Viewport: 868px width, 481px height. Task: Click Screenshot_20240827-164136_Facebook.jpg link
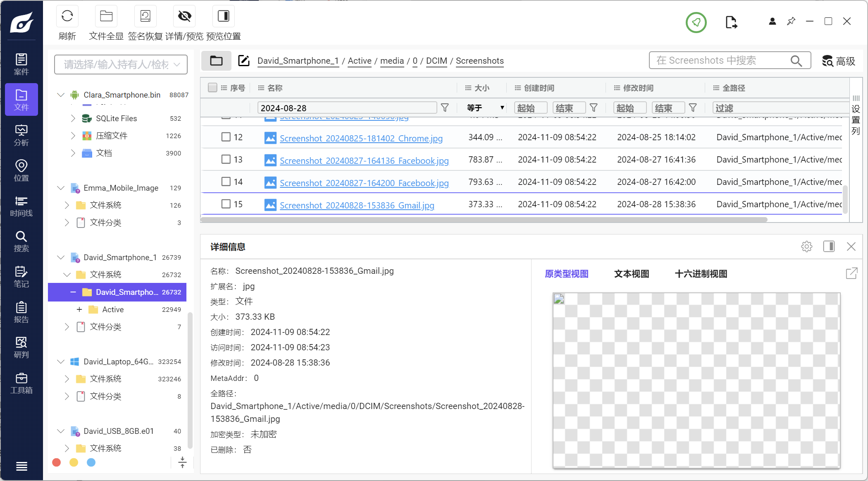(363, 160)
